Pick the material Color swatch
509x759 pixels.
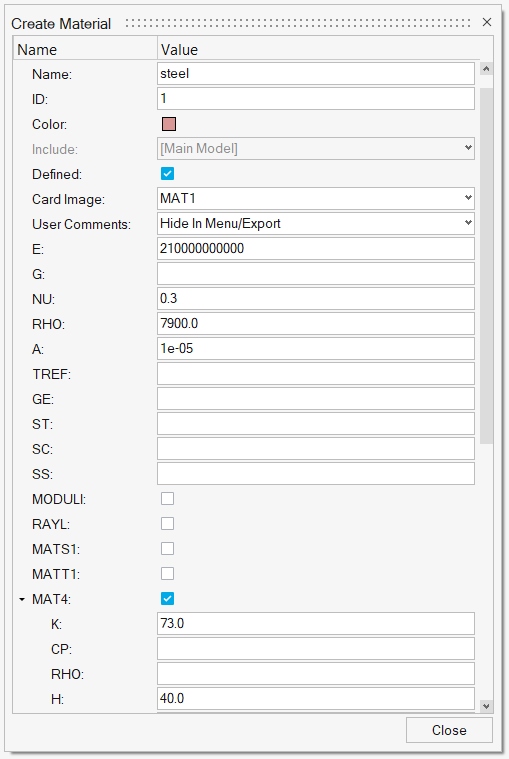click(169, 124)
